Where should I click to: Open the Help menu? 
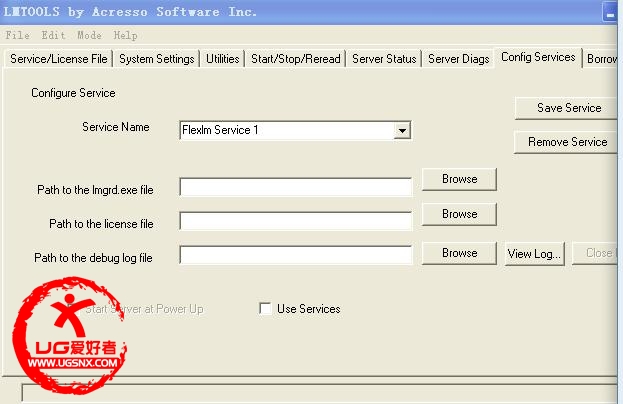coord(125,35)
